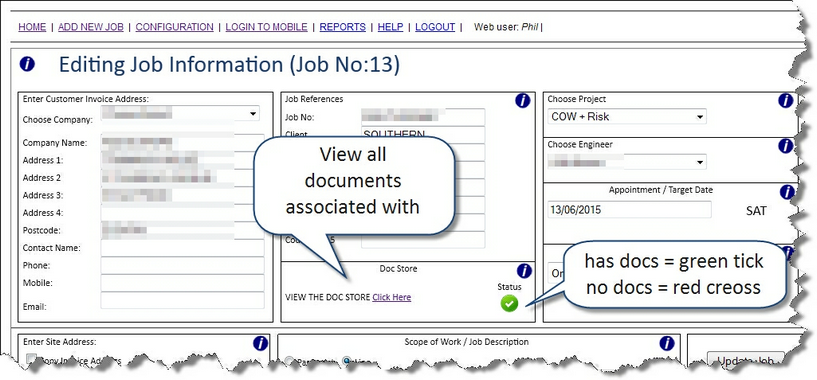Focus the Company Name field
This screenshot has height=380, width=817.
tap(182, 142)
